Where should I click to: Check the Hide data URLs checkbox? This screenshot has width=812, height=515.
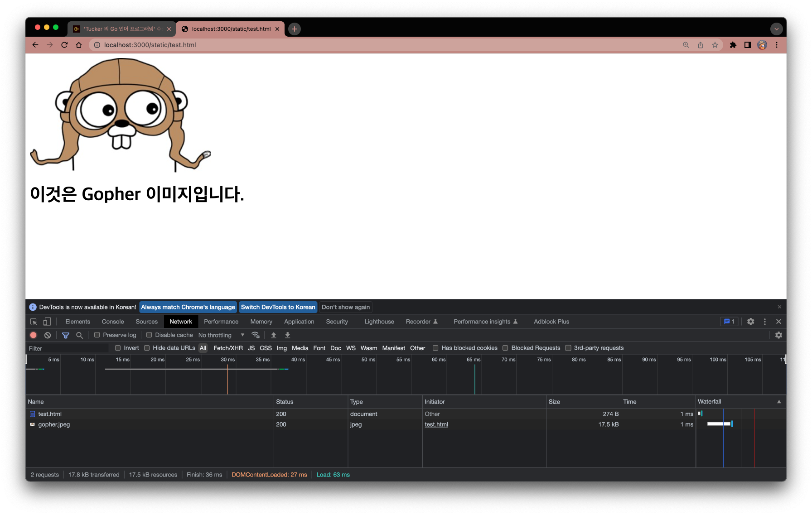pyautogui.click(x=147, y=348)
